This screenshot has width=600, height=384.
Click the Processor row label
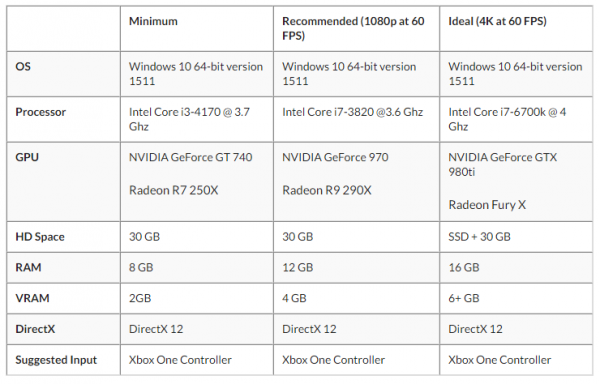click(41, 112)
